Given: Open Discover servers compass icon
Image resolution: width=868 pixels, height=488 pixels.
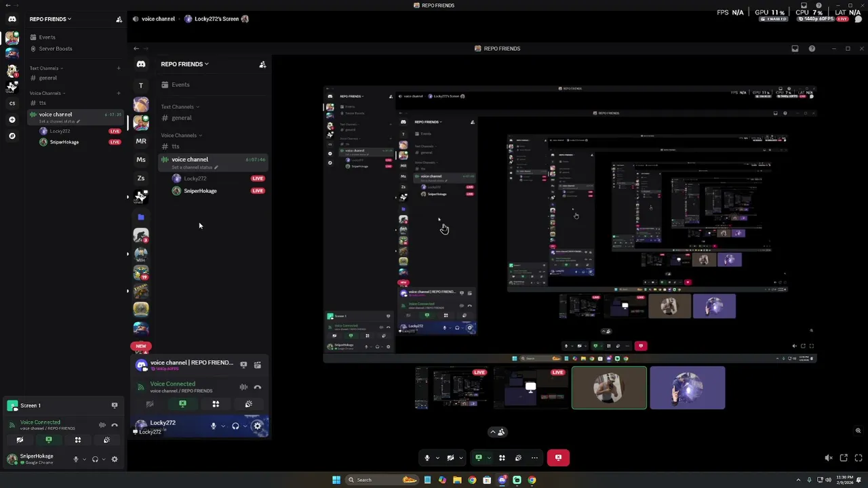Looking at the screenshot, I should pos(12,136).
